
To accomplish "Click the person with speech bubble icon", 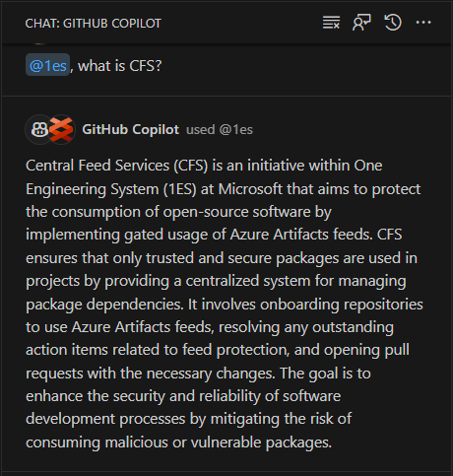I will point(361,23).
